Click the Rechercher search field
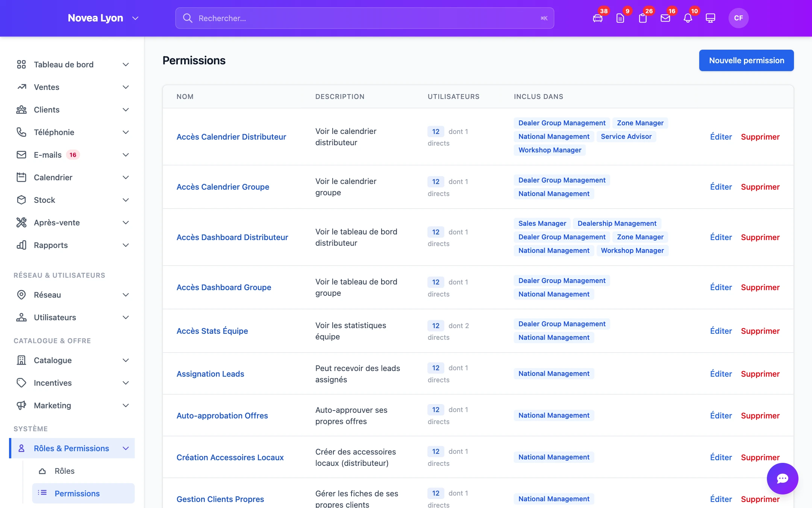The height and width of the screenshot is (508, 812). (365, 18)
